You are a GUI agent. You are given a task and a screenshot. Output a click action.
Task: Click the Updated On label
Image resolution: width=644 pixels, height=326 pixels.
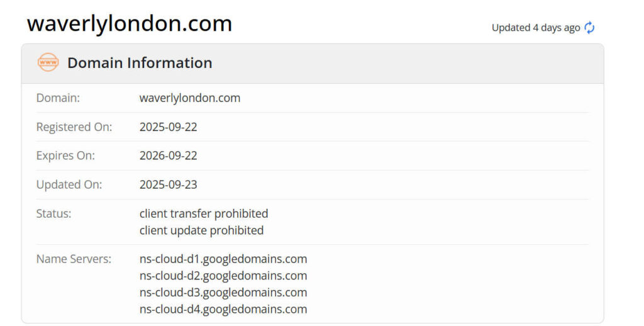(69, 184)
